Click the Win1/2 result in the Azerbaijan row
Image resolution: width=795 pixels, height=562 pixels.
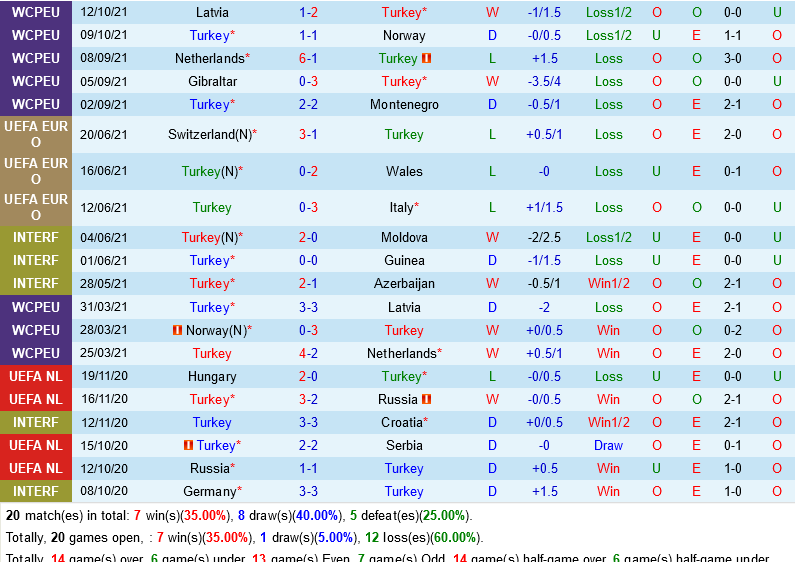coord(608,284)
